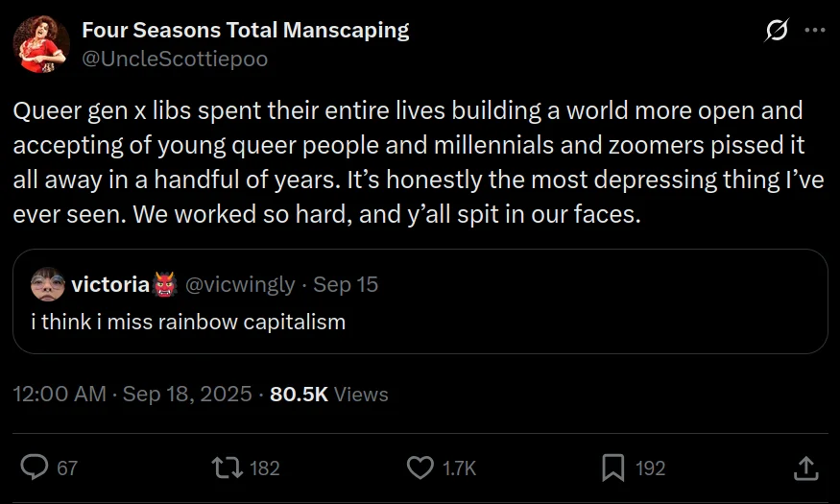The height and width of the screenshot is (504, 840).
Task: Click the reply speech bubble icon
Action: [x=35, y=468]
